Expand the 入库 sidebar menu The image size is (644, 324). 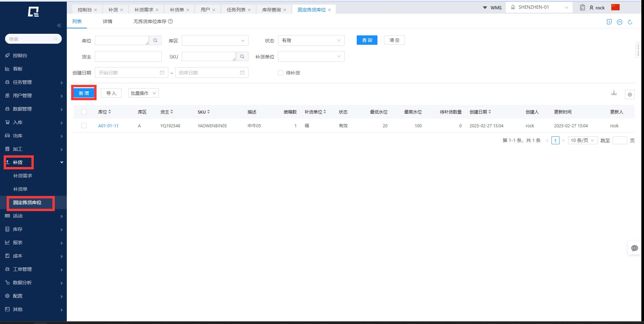tap(33, 122)
